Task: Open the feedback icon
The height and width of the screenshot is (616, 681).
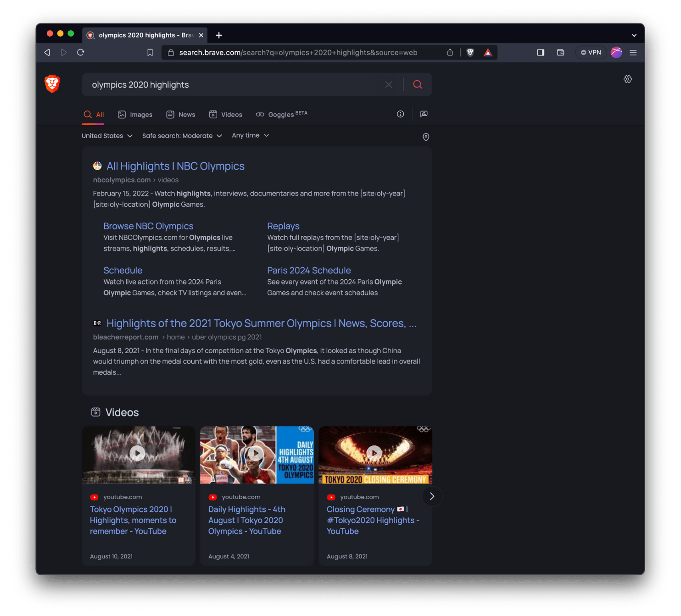Action: pos(424,114)
